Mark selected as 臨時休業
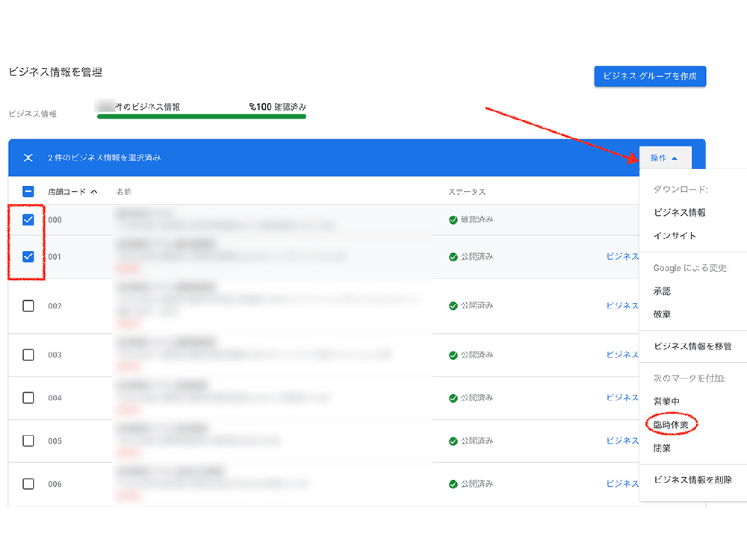This screenshot has width=747, height=560. click(671, 425)
